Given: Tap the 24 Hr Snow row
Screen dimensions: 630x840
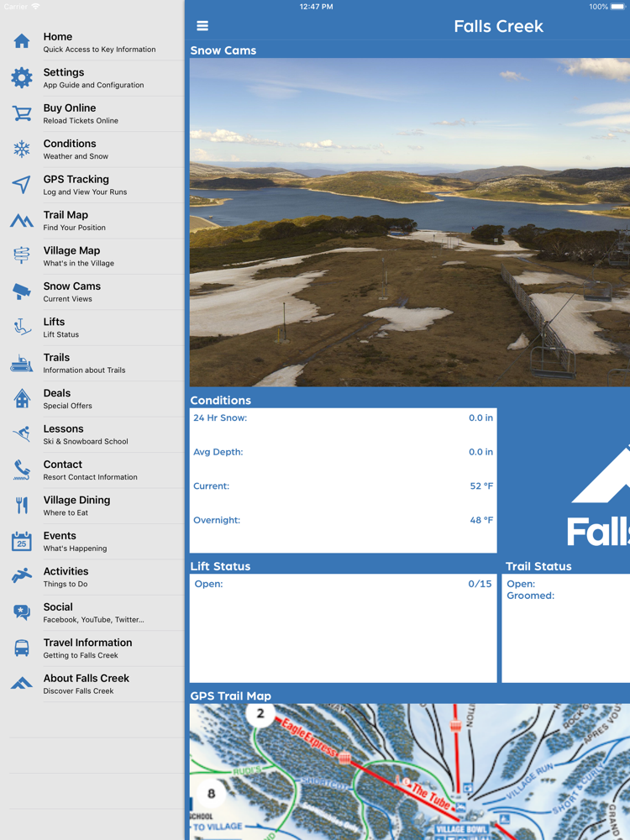Looking at the screenshot, I should [343, 417].
